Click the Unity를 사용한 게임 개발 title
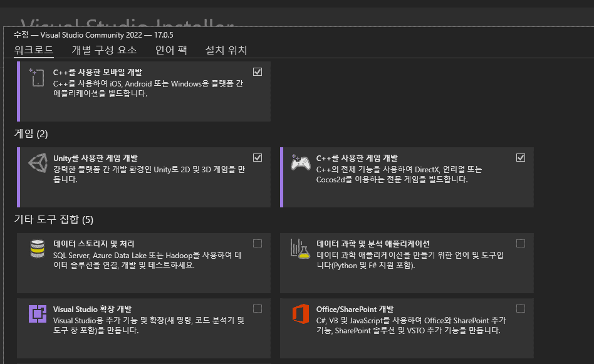Image resolution: width=594 pixels, height=364 pixels. tap(95, 158)
